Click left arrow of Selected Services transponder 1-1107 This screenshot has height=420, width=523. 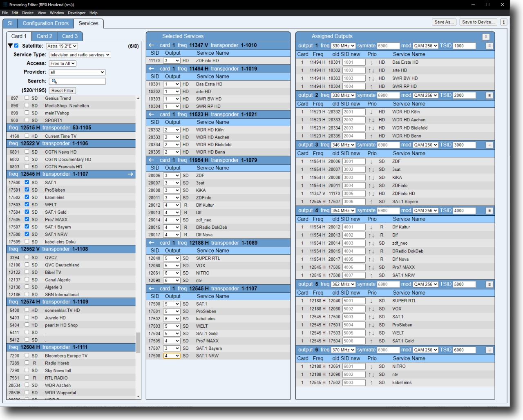152,288
